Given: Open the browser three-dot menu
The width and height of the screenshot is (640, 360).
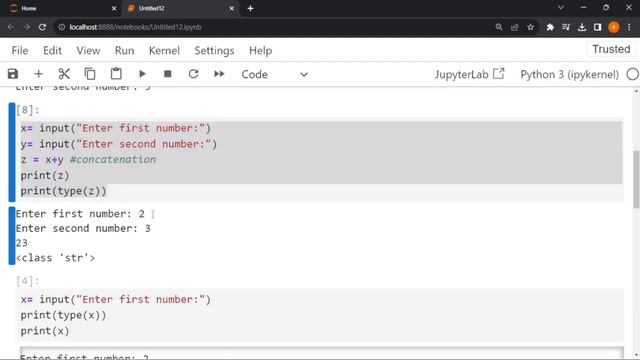Looking at the screenshot, I should (x=629, y=27).
